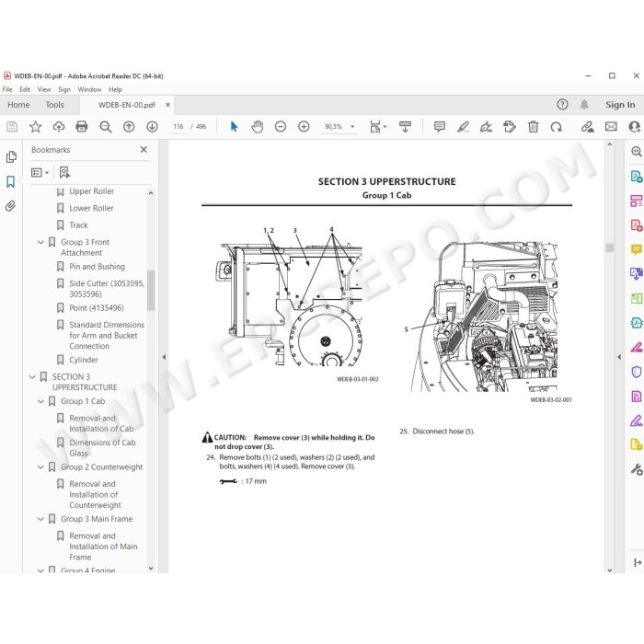Select the highlight text tool

pyautogui.click(x=463, y=127)
